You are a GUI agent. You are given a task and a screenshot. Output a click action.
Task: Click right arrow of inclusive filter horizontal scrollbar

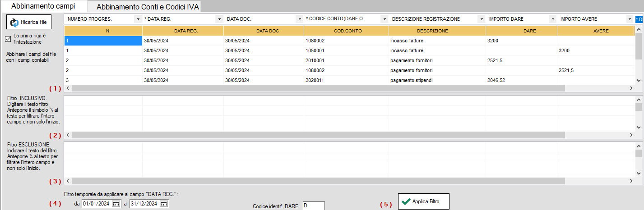(631, 135)
